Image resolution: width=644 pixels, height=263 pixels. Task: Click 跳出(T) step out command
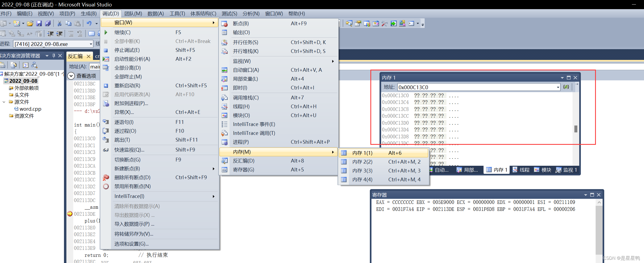(x=160, y=140)
